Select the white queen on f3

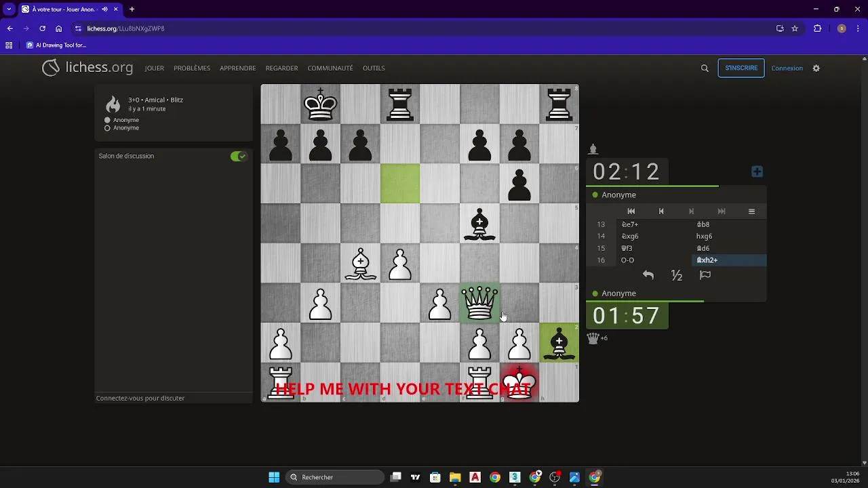click(x=479, y=303)
